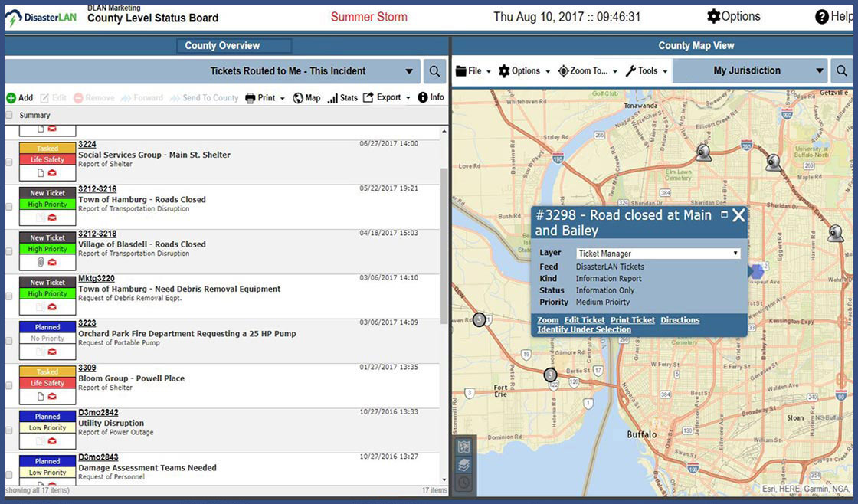Expand the Tickets Routed to Me dropdown
Image resolution: width=858 pixels, height=504 pixels.
pyautogui.click(x=409, y=72)
